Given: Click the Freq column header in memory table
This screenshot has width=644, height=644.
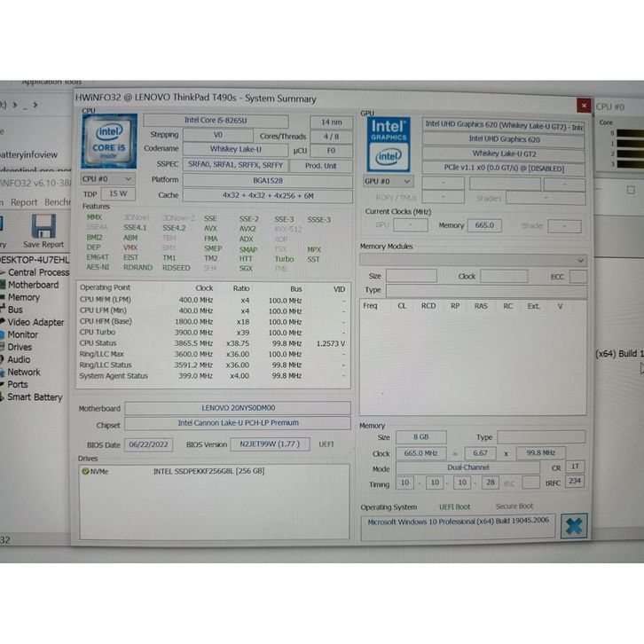Looking at the screenshot, I should pyautogui.click(x=370, y=306).
